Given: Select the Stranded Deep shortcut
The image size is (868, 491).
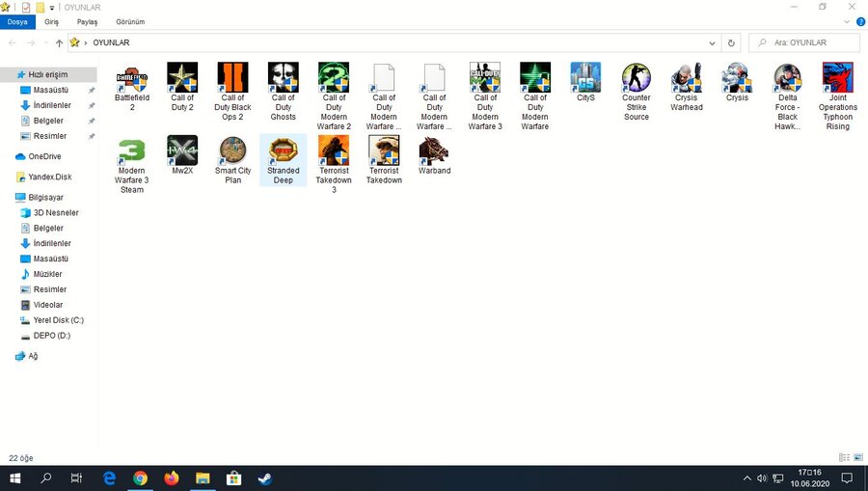Looking at the screenshot, I should [x=283, y=159].
